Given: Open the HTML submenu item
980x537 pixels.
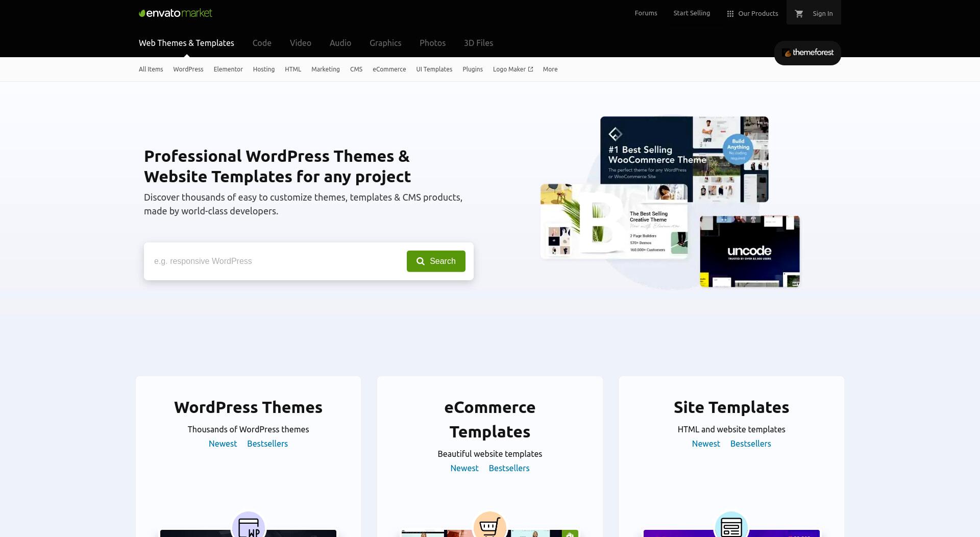Looking at the screenshot, I should point(292,69).
